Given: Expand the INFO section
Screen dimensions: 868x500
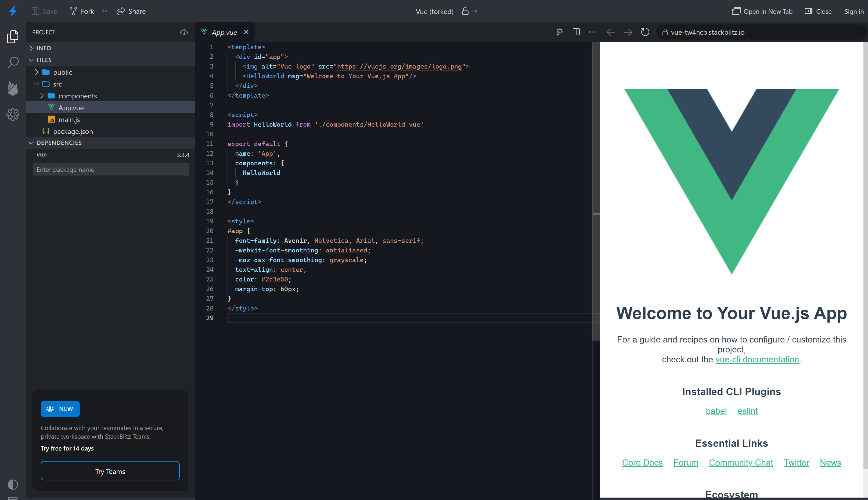Looking at the screenshot, I should 110,48.
